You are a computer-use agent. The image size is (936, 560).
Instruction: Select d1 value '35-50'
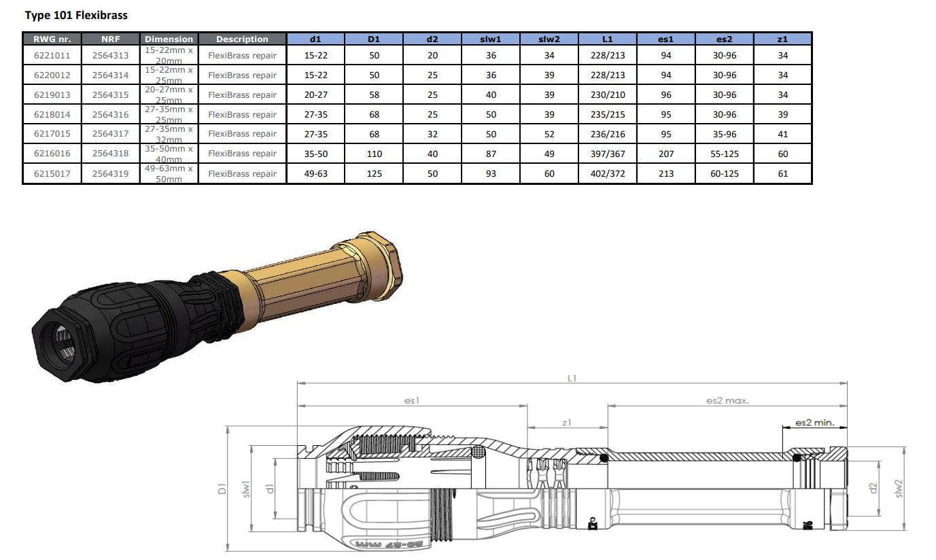[x=315, y=154]
